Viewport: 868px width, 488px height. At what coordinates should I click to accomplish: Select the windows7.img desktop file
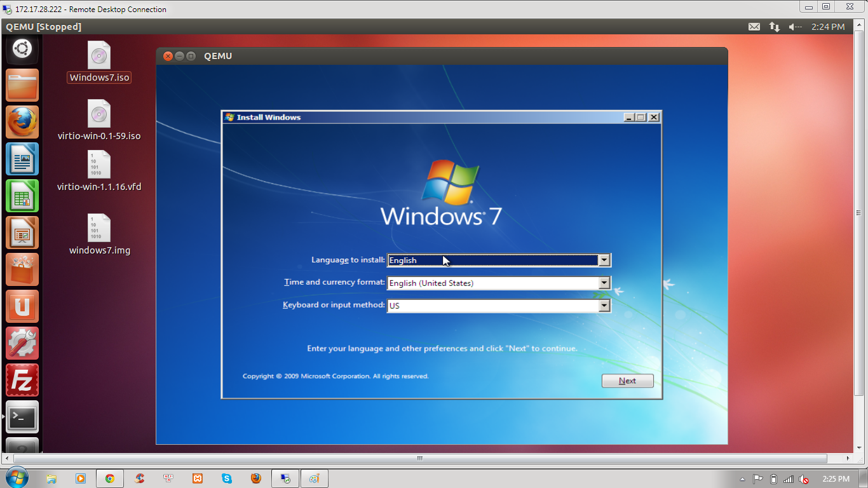[x=99, y=235]
